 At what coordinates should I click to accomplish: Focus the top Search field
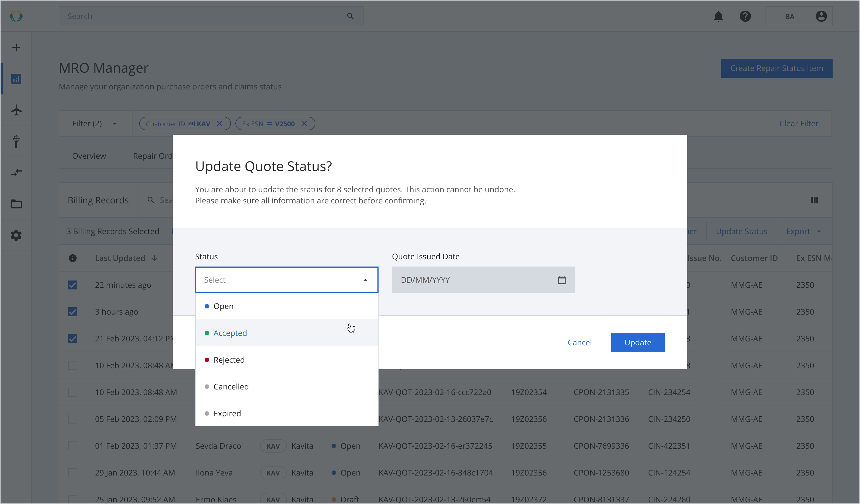pyautogui.click(x=211, y=16)
